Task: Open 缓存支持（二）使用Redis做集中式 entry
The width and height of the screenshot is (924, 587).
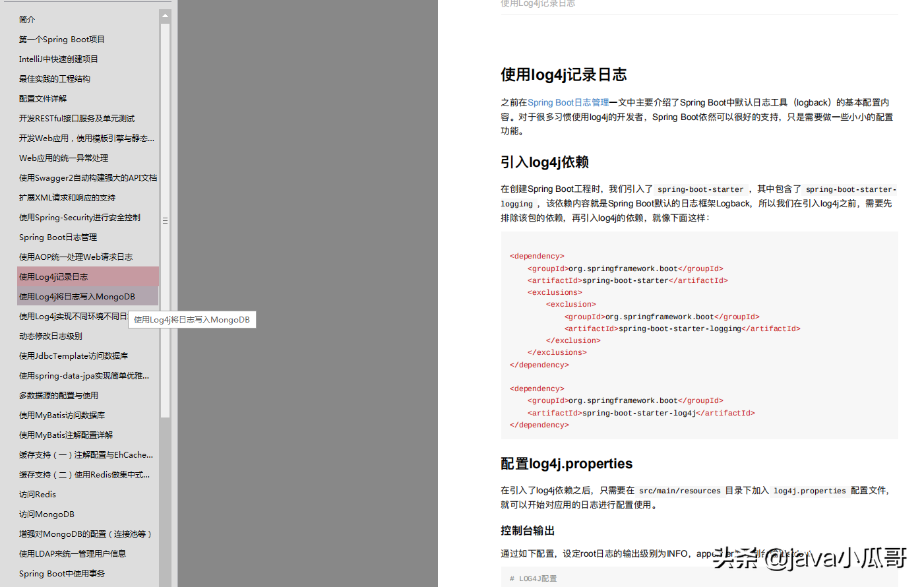Action: coord(84,475)
